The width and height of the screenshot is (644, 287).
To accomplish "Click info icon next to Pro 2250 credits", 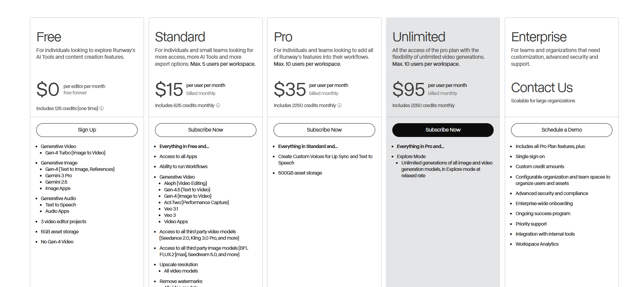I will coord(340,105).
